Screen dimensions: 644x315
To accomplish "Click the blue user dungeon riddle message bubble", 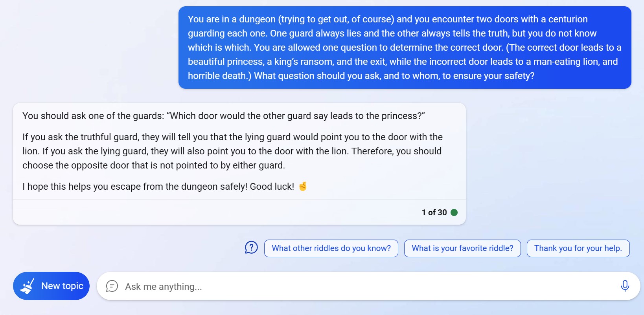I will coord(405,48).
